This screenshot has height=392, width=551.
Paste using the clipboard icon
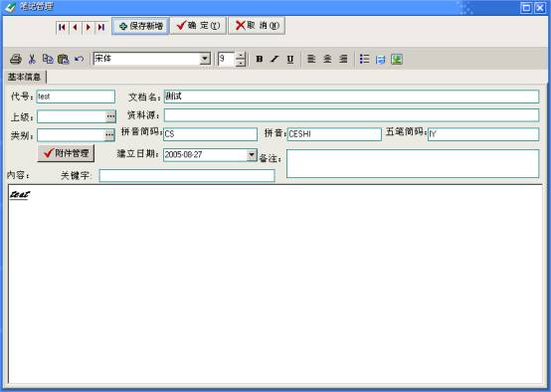click(x=63, y=59)
